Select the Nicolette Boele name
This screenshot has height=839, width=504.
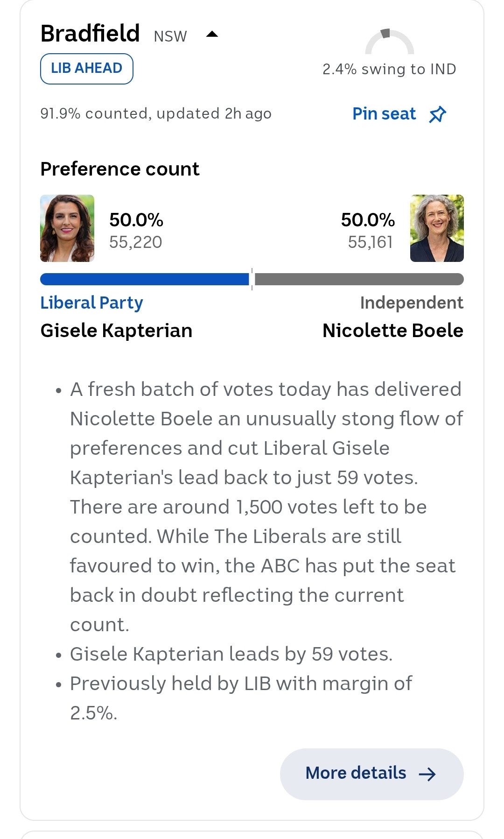pos(393,331)
